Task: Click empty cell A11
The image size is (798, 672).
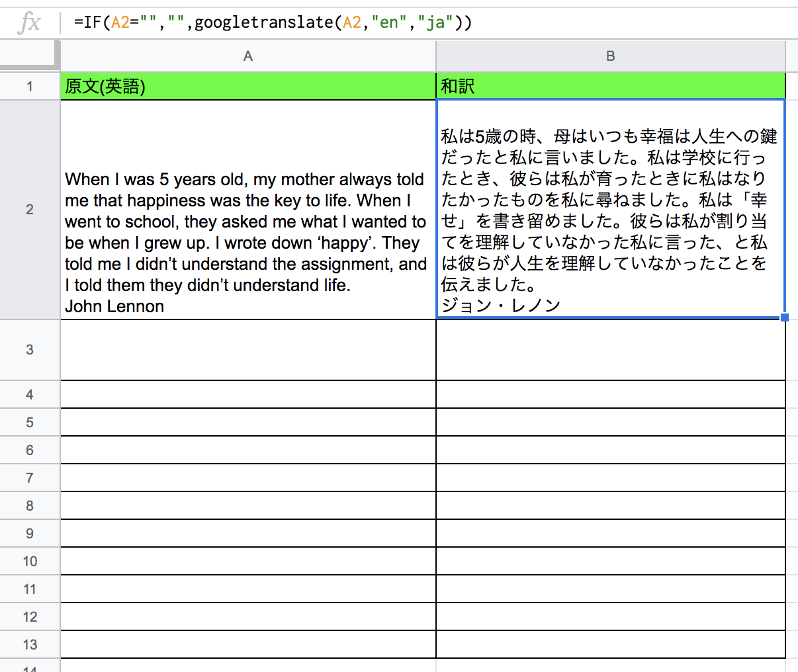Action: click(248, 589)
